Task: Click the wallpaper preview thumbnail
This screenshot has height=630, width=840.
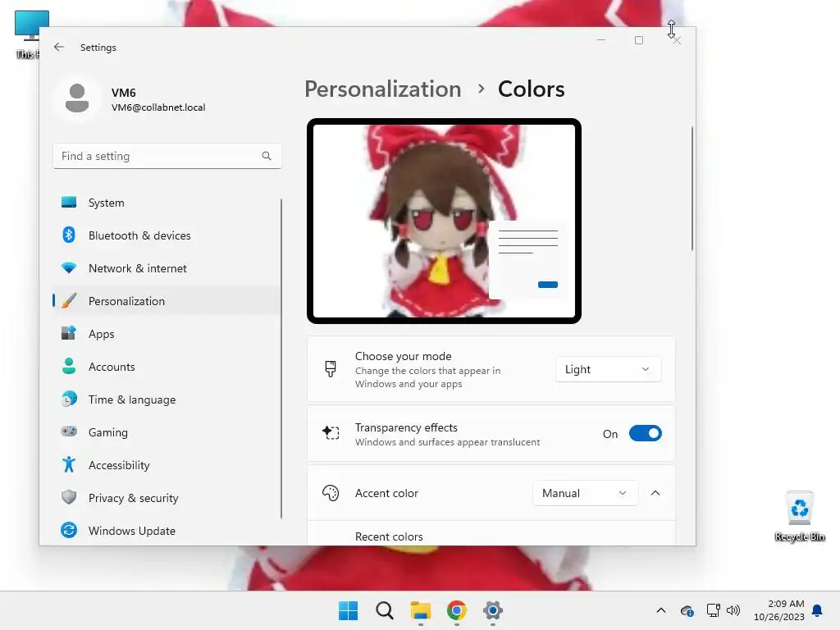Action: (444, 221)
